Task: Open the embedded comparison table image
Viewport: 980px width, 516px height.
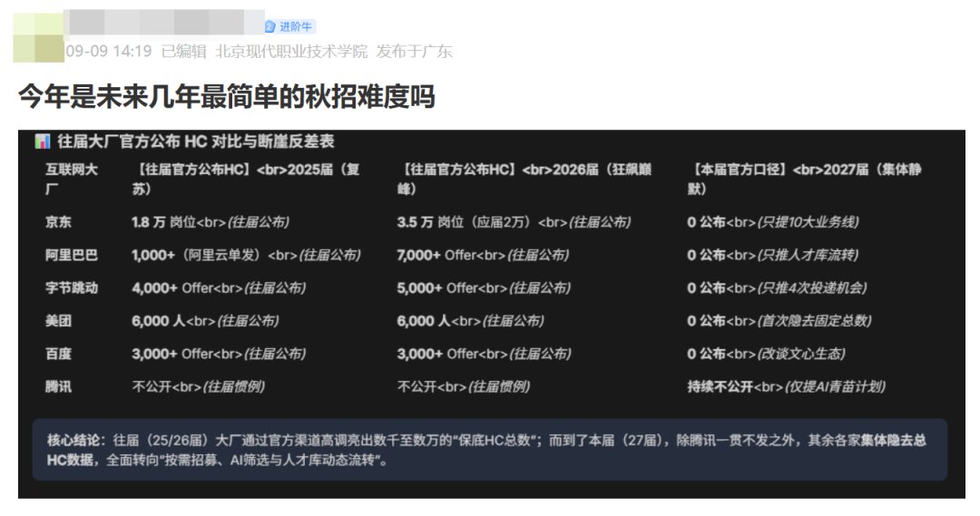Action: tap(491, 314)
